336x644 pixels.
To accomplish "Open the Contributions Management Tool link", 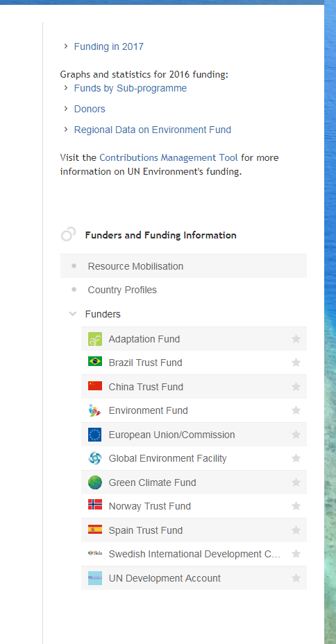I will (169, 158).
